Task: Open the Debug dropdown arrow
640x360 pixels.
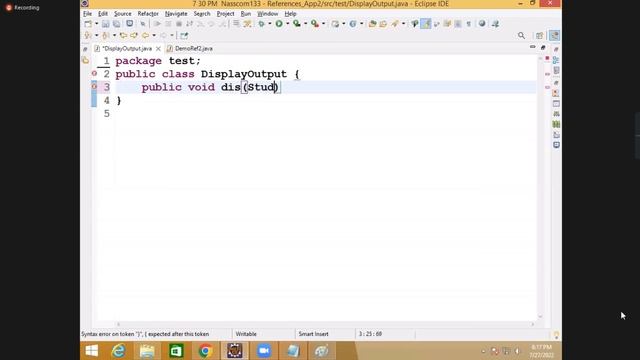Action: click(269, 24)
